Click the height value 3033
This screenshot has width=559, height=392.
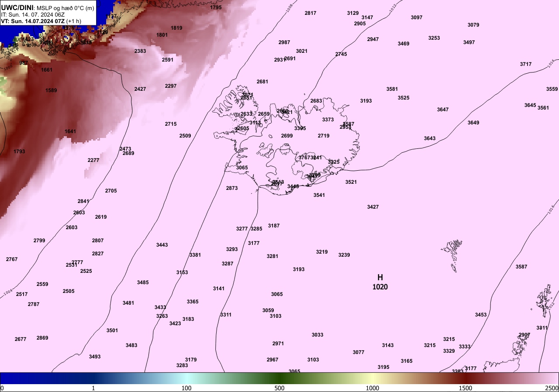317,335
